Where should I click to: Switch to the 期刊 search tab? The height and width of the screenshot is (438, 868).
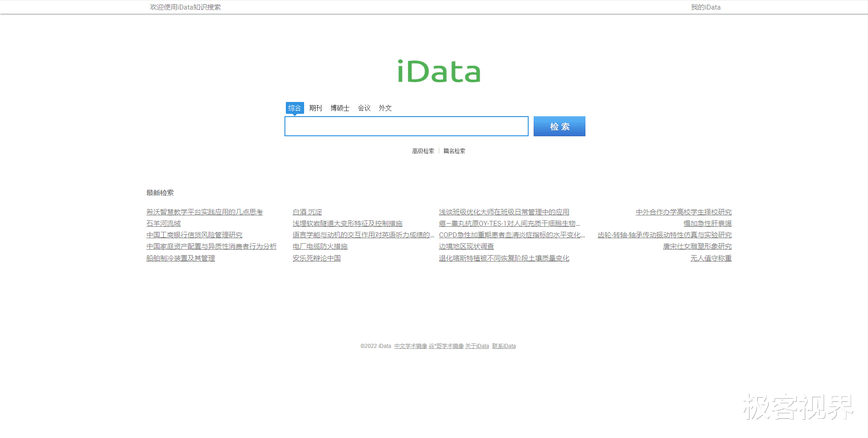tap(316, 108)
